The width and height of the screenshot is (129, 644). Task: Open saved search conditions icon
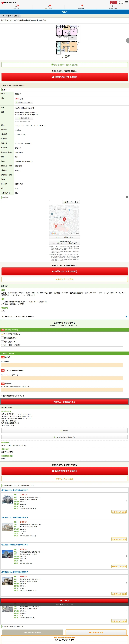(x=48, y=7)
